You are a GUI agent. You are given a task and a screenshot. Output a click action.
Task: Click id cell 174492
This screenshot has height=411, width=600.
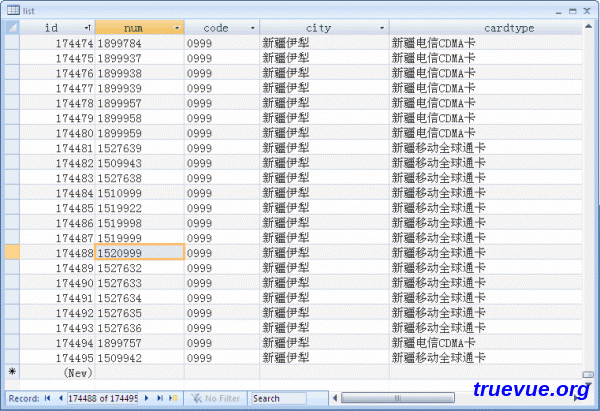click(x=57, y=313)
